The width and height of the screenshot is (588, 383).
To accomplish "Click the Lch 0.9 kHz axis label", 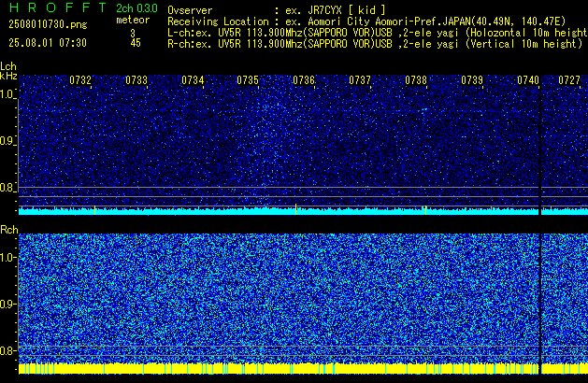I will (7, 141).
